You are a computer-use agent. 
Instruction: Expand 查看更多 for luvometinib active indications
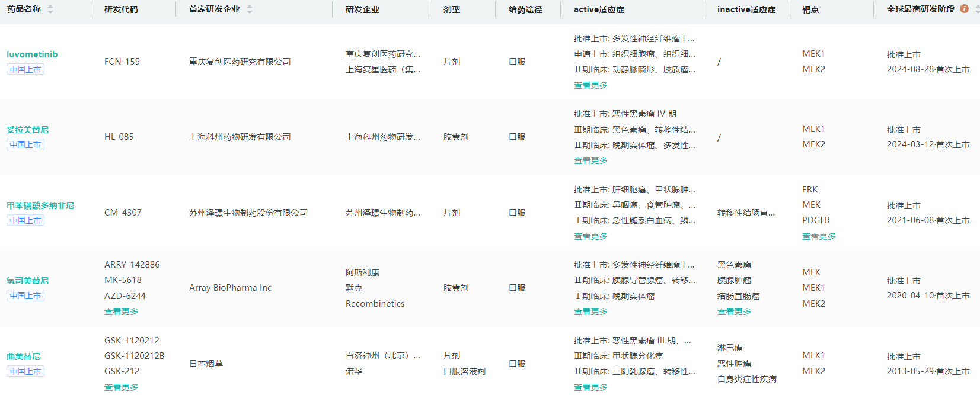tap(590, 85)
